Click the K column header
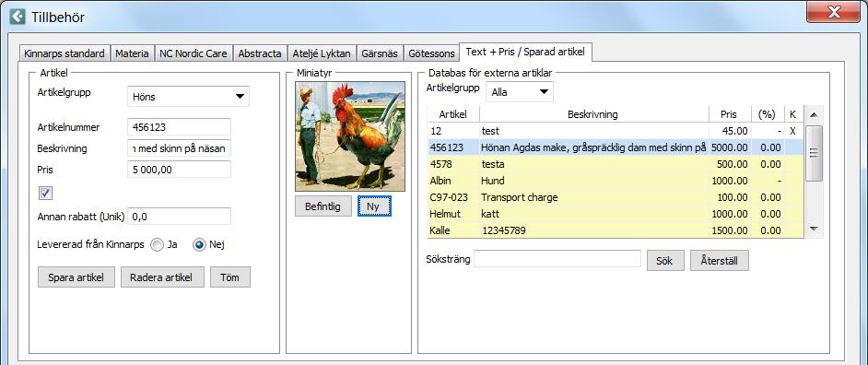This screenshot has width=868, height=365. (792, 114)
